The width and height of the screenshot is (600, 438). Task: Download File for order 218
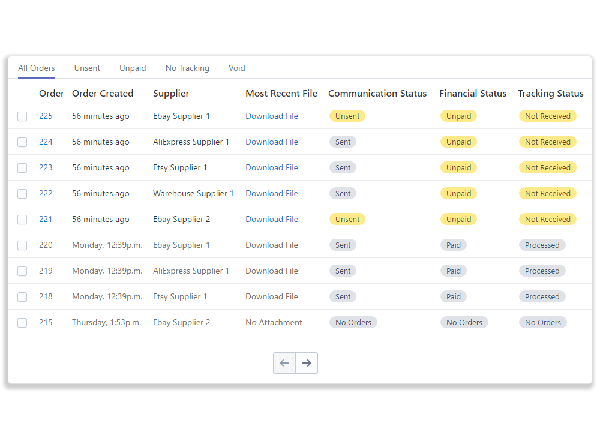click(272, 296)
